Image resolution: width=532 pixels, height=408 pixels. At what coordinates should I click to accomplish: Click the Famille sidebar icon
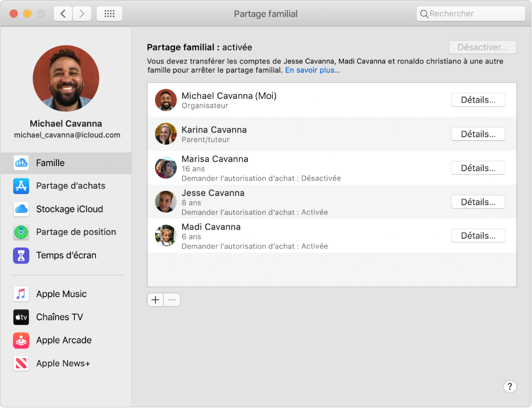pyautogui.click(x=21, y=163)
